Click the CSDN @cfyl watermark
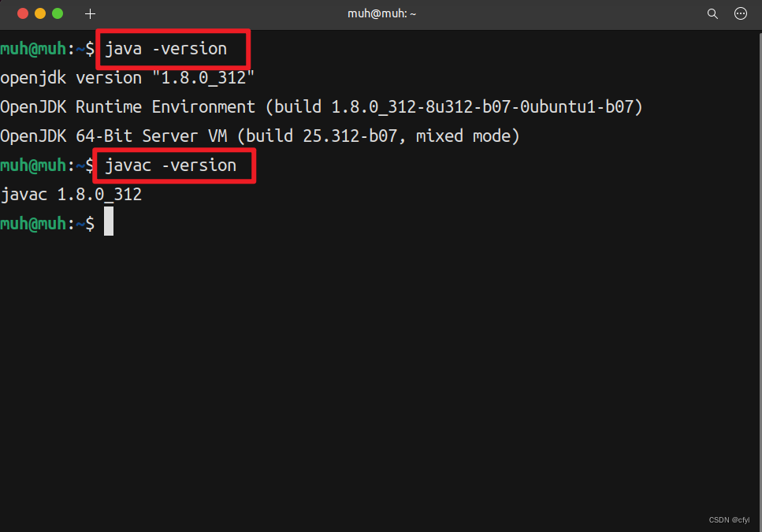 pyautogui.click(x=729, y=520)
